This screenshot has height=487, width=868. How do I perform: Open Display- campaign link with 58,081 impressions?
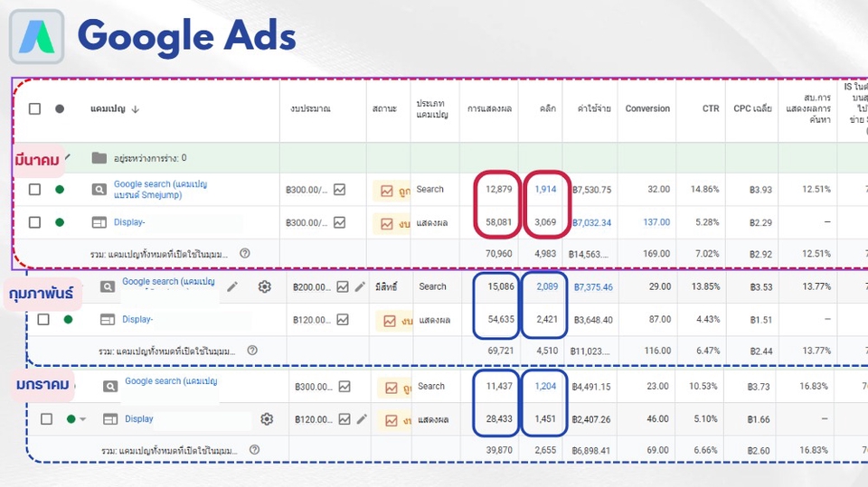(x=129, y=222)
